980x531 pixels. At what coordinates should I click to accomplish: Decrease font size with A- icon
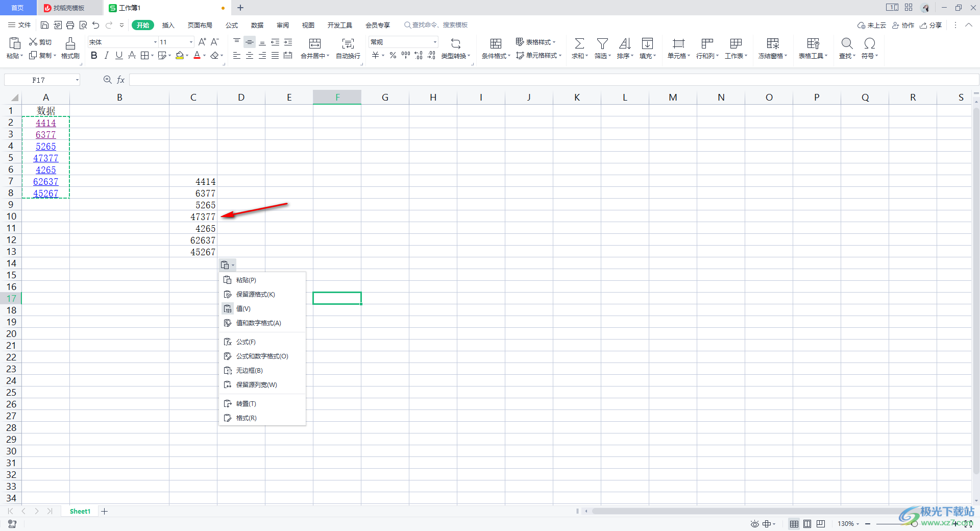point(215,42)
